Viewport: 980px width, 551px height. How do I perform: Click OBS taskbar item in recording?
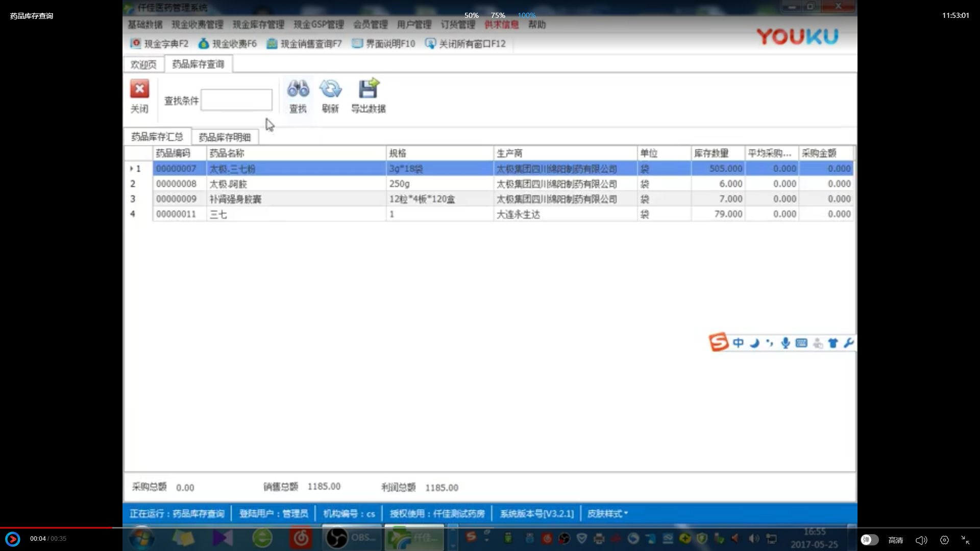[x=351, y=538]
